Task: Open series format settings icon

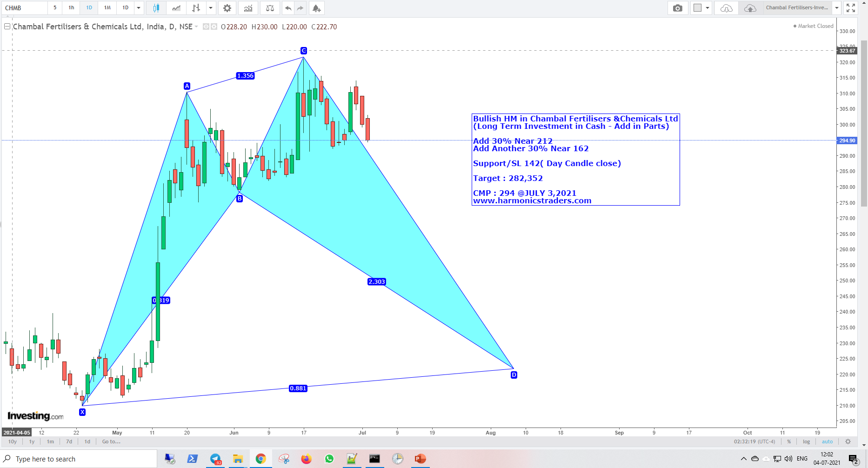Action: tap(214, 27)
